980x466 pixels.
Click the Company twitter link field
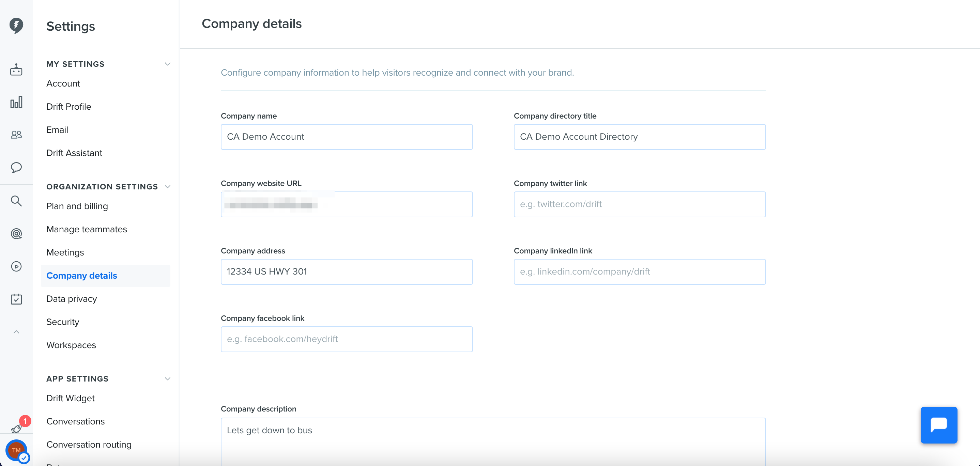tap(640, 204)
